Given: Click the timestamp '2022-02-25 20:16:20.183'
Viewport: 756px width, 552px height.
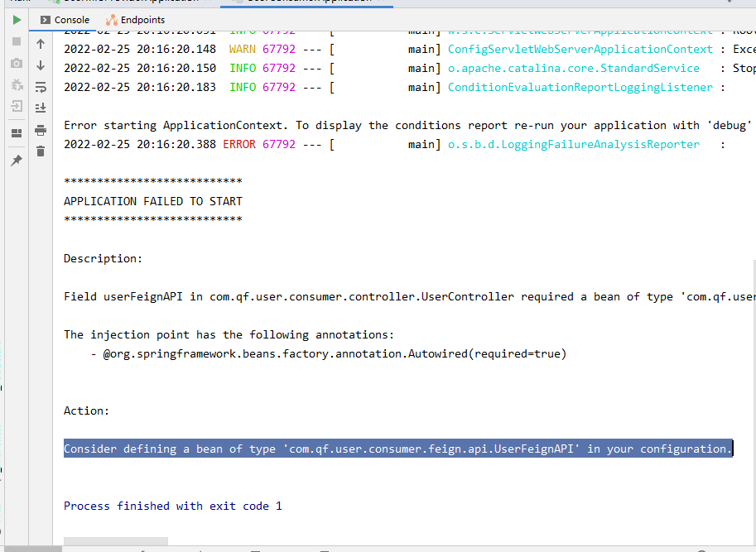Looking at the screenshot, I should pos(140,87).
